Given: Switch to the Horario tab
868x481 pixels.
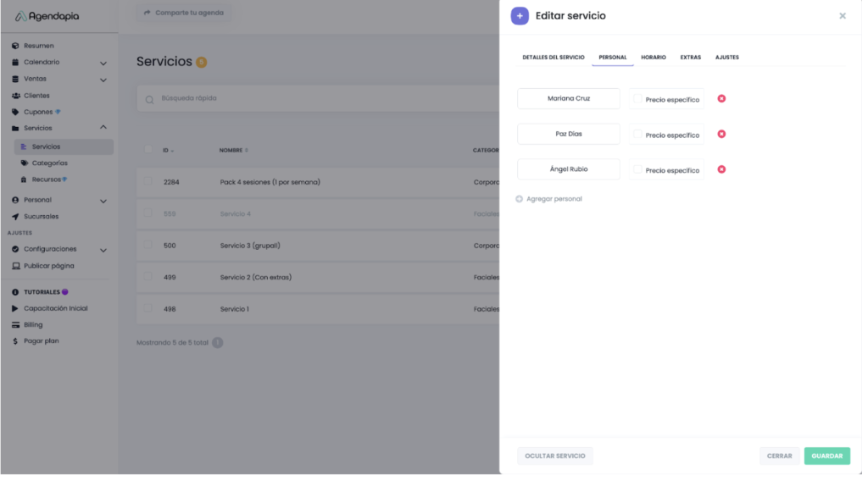Looking at the screenshot, I should pyautogui.click(x=653, y=58).
